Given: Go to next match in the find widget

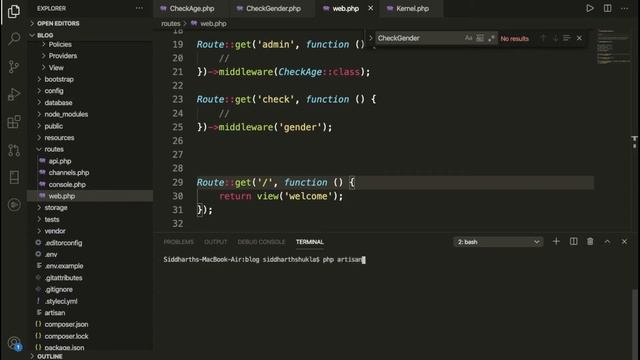Looking at the screenshot, I should [555, 38].
